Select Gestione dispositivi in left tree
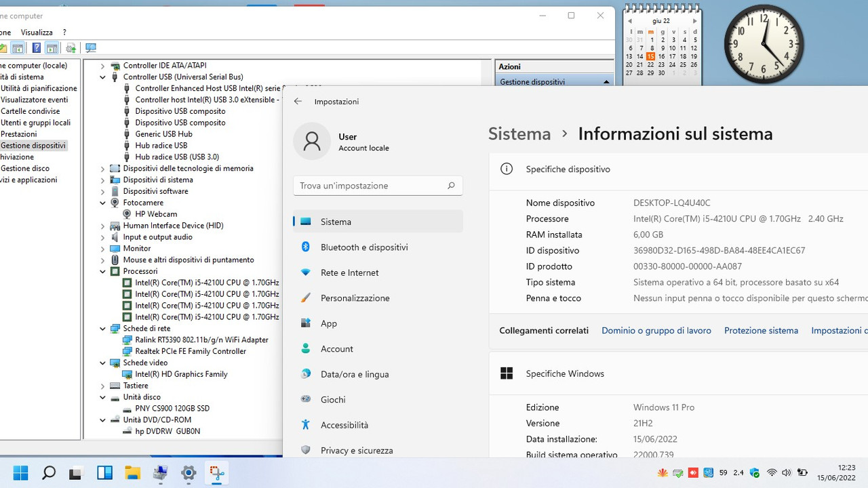Screen dimensions: 868x488 pos(33,146)
